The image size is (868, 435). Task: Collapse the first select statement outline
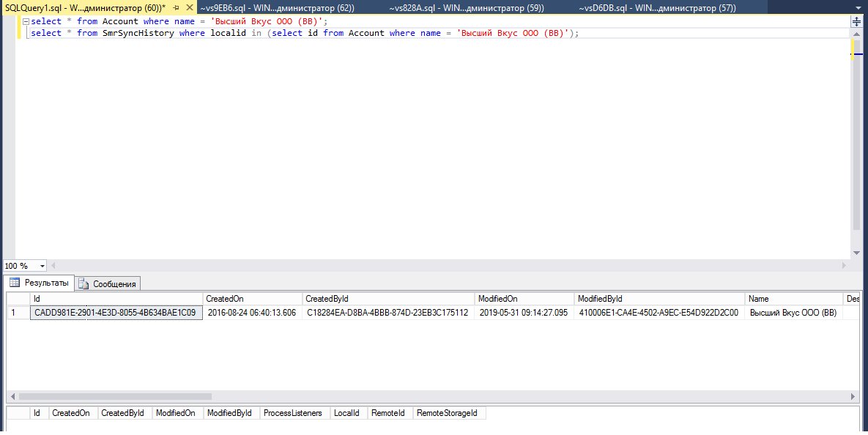[26, 21]
